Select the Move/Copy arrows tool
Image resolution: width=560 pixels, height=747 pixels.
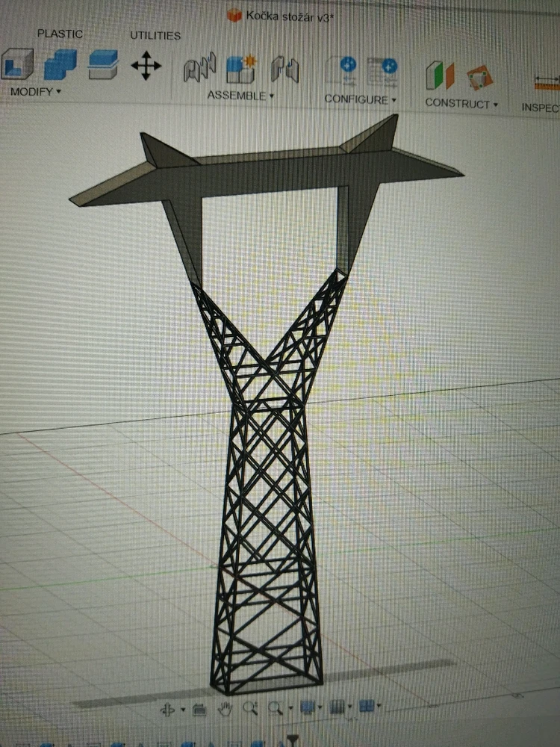tap(146, 66)
